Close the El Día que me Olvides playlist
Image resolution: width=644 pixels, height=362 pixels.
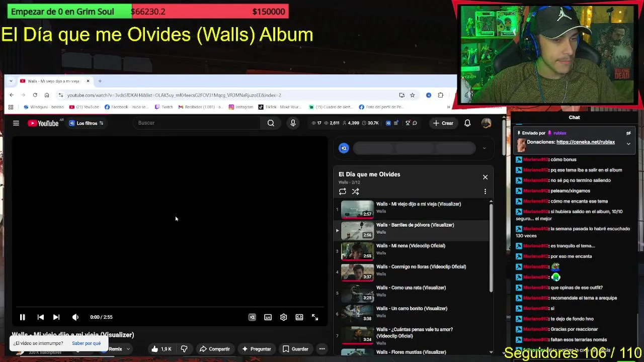[x=485, y=177]
